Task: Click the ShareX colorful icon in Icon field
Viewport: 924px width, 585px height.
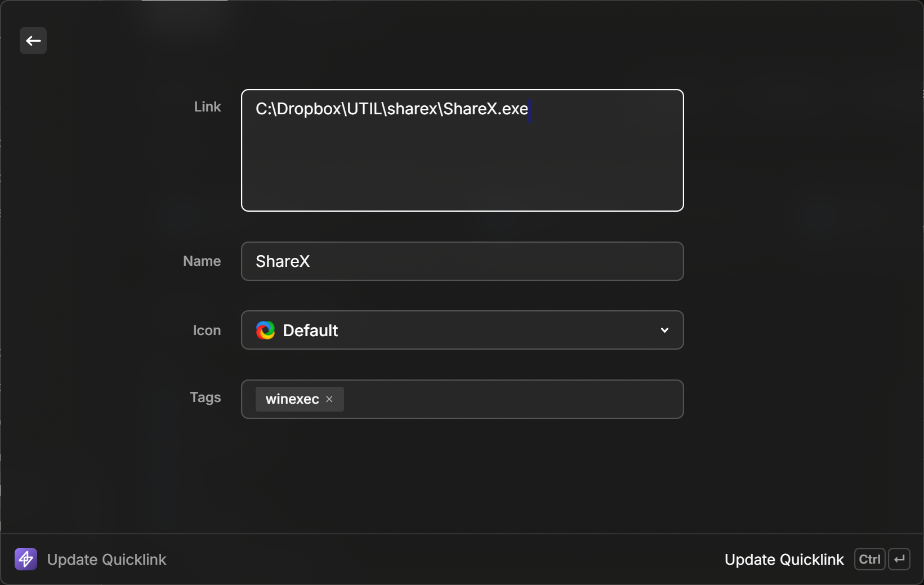Action: 265,331
